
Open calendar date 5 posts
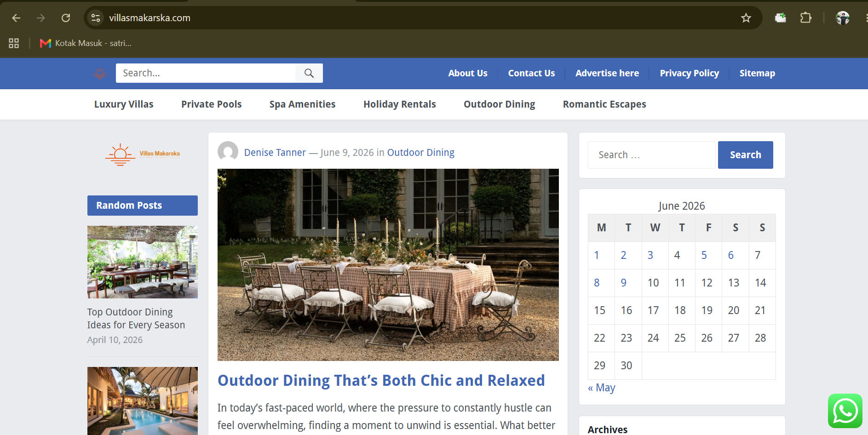click(704, 255)
